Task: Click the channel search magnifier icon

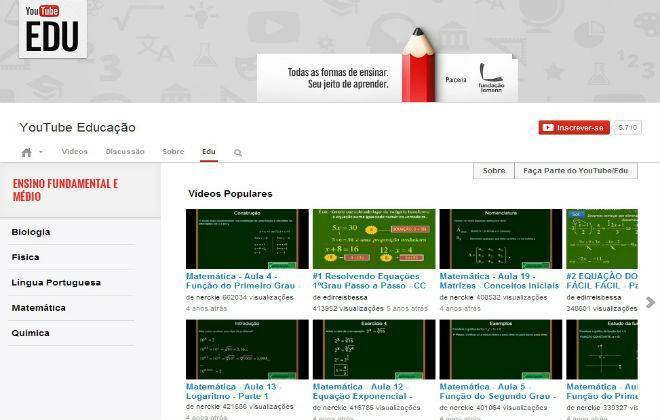Action: click(238, 153)
